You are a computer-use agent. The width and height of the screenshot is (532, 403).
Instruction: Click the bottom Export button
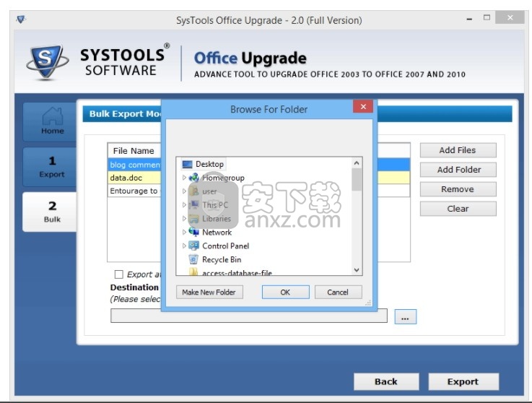[463, 381]
